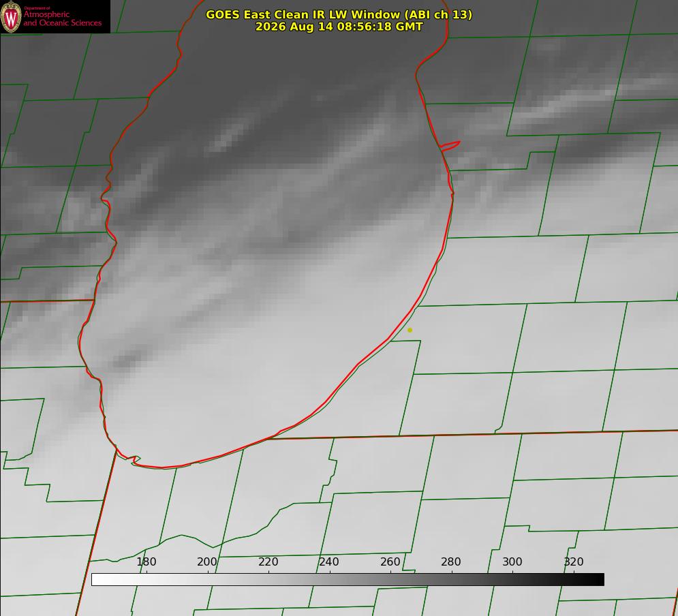Open the Atmospheric and Oceanic Sciences link
Image resolution: width=678 pixels, height=616 pixels.
click(62, 18)
